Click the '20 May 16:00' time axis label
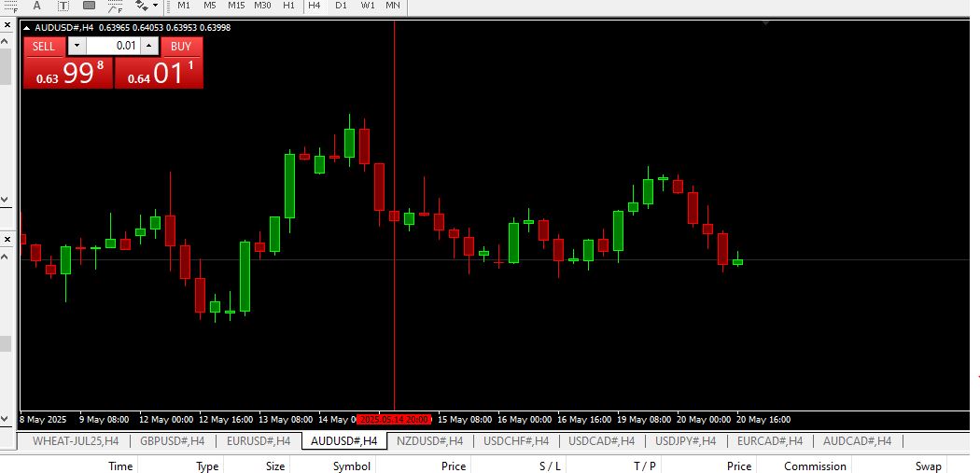 click(x=763, y=419)
